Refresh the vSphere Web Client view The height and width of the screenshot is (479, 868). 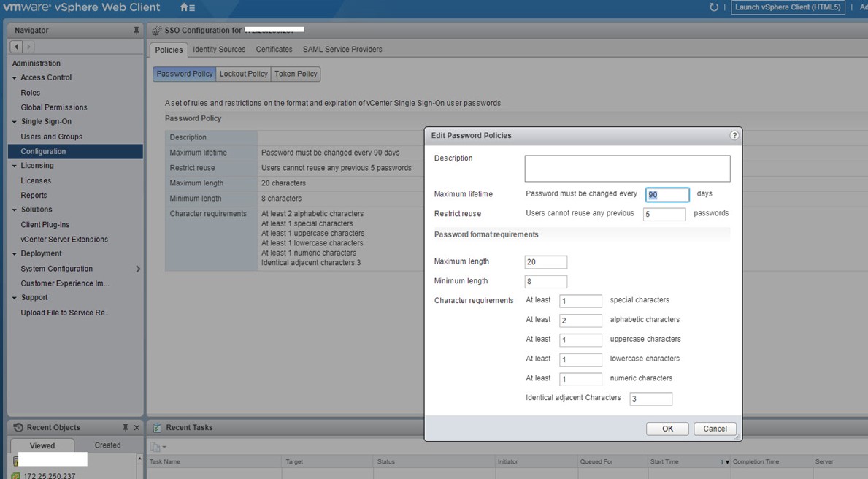click(x=713, y=7)
